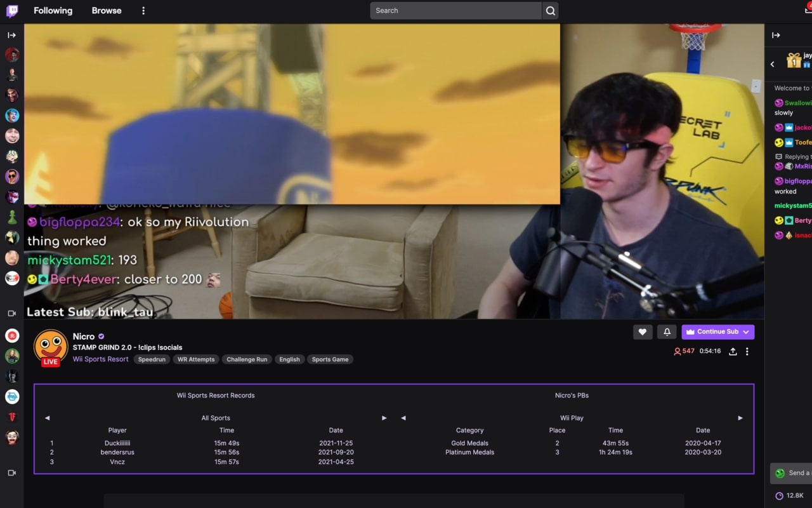Image resolution: width=812 pixels, height=508 pixels.
Task: Open the stream three-dot options menu
Action: click(x=747, y=351)
